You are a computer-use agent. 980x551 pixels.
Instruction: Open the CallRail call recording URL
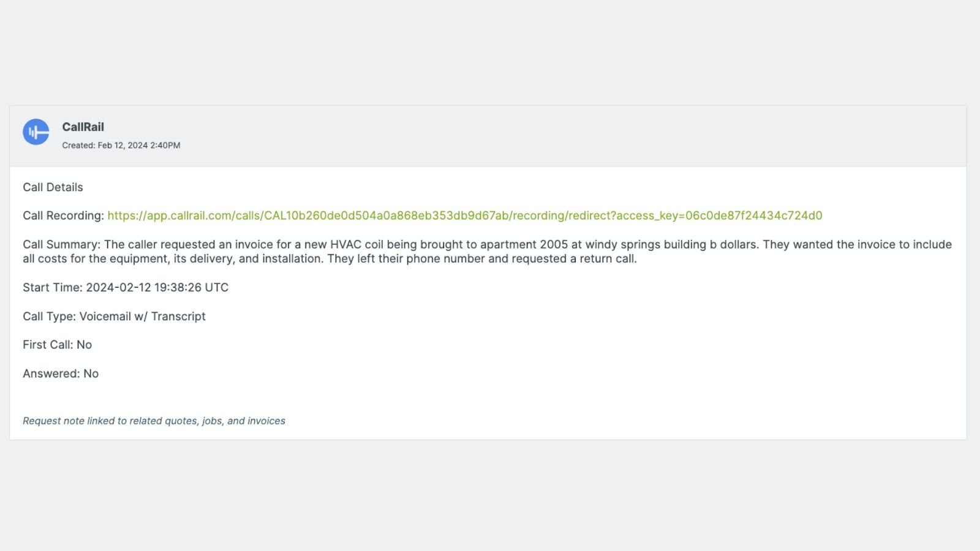(x=465, y=216)
